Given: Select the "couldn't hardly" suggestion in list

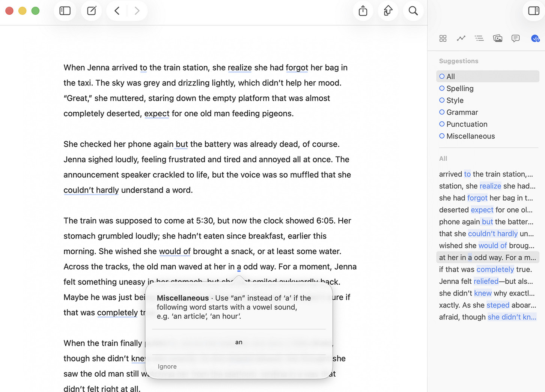Looking at the screenshot, I should (486, 234).
